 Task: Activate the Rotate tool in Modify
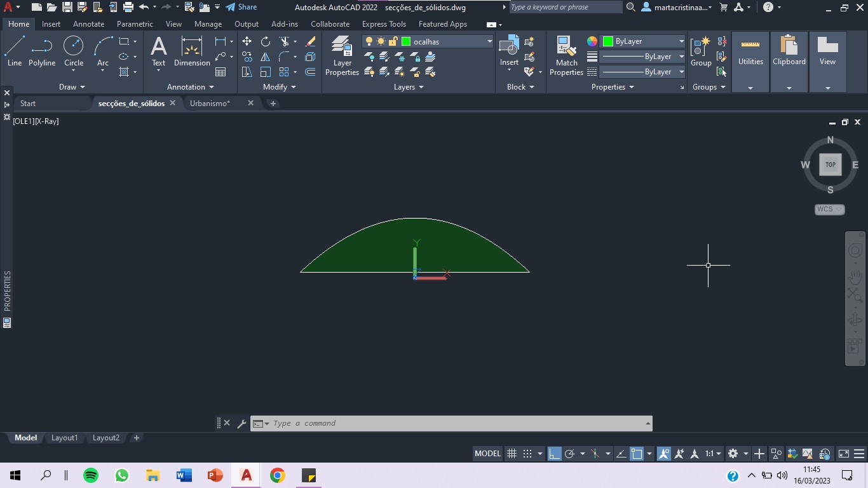(x=266, y=41)
